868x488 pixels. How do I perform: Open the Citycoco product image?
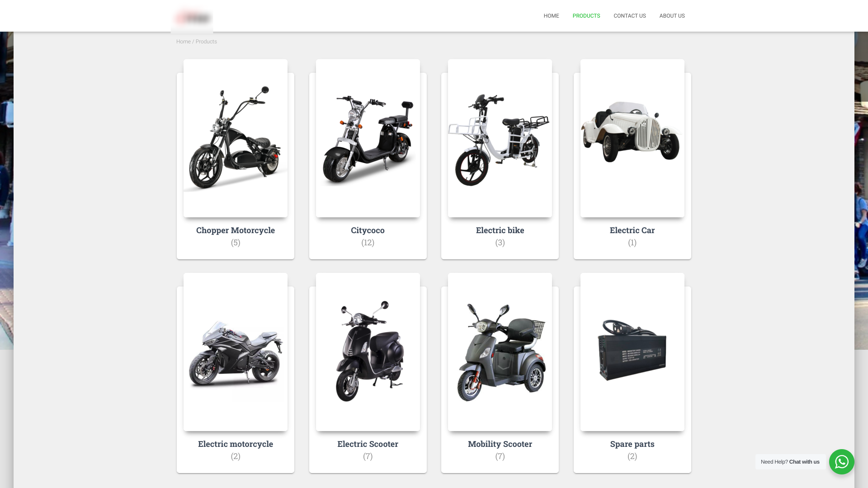pos(368,138)
